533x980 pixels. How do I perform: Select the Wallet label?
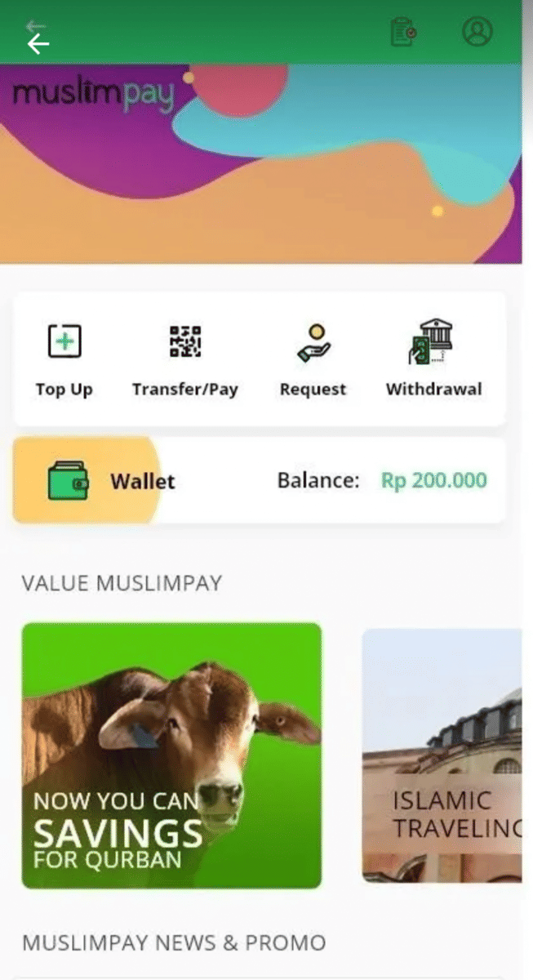coord(143,481)
